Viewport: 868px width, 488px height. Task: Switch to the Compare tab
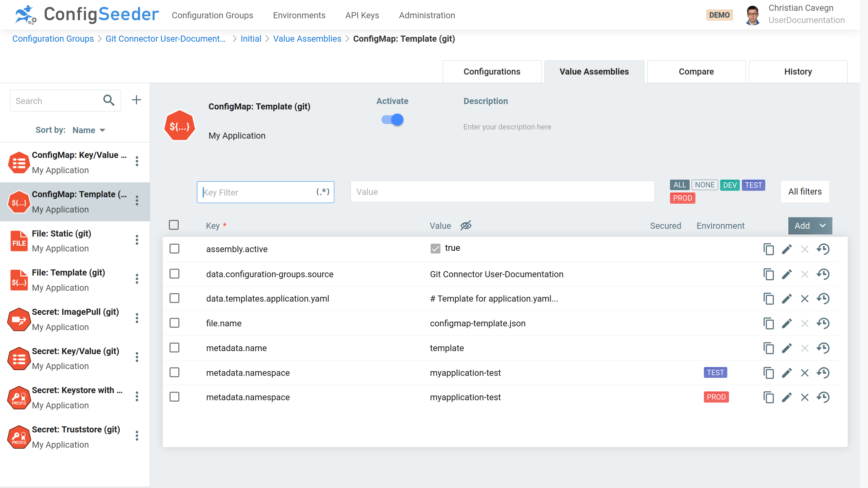tap(696, 71)
